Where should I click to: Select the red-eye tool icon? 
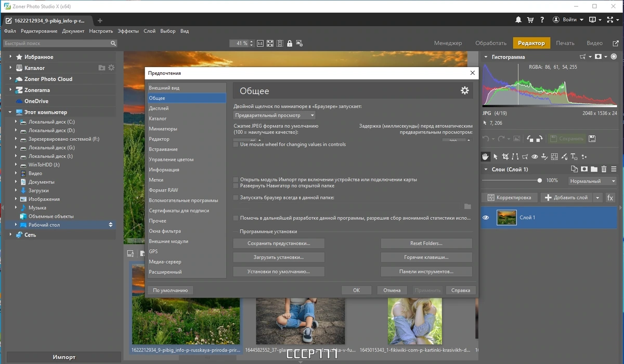535,157
